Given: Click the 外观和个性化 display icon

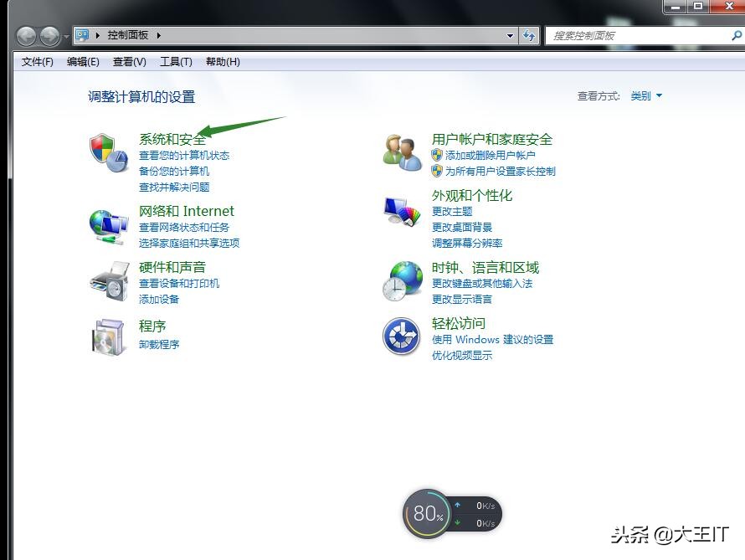Looking at the screenshot, I should click(x=400, y=212).
